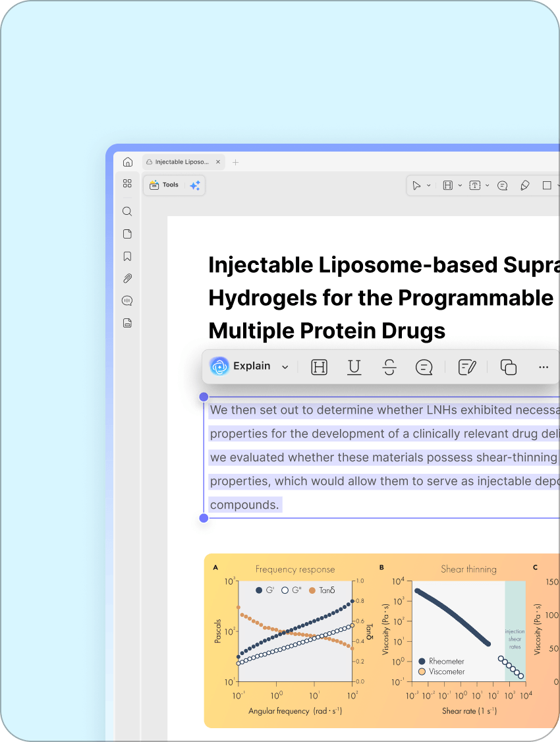
Task: Open the bottom document sidebar icon
Action: [127, 323]
